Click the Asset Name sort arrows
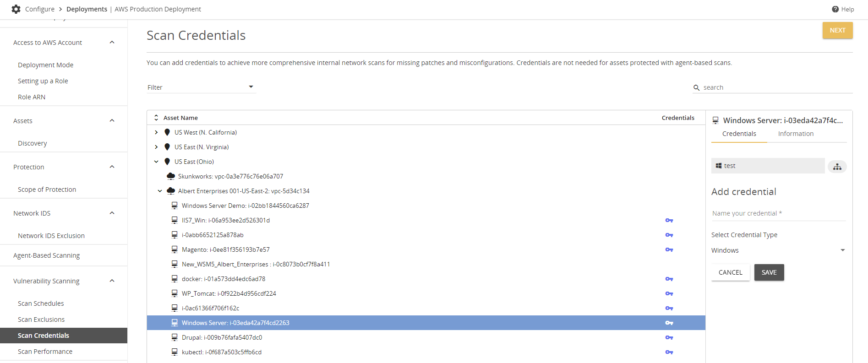 tap(156, 118)
